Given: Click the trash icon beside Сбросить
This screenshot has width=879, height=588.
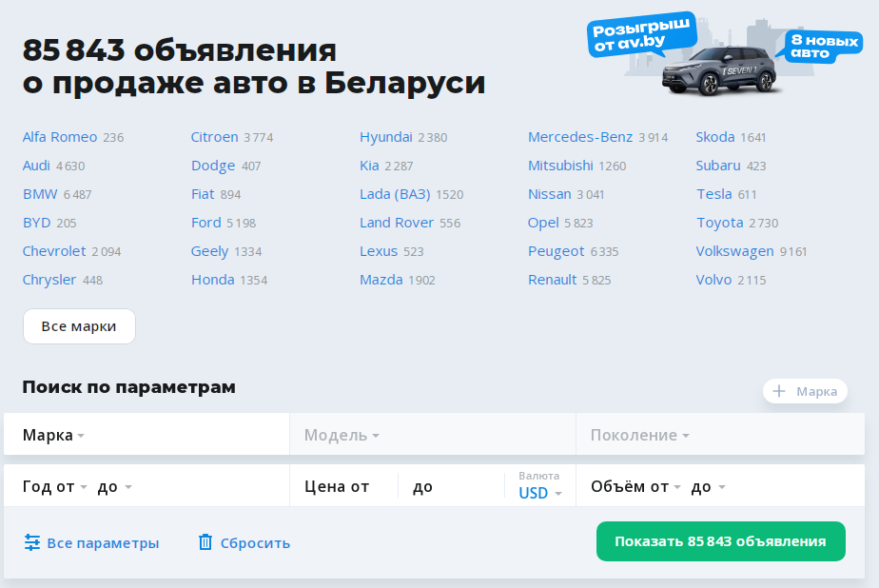Looking at the screenshot, I should pyautogui.click(x=205, y=542).
